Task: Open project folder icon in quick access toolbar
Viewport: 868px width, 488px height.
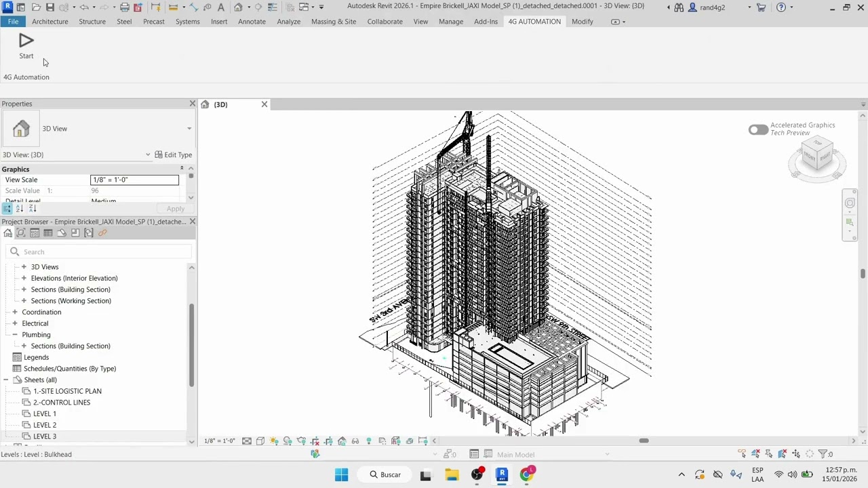Action: (36, 7)
